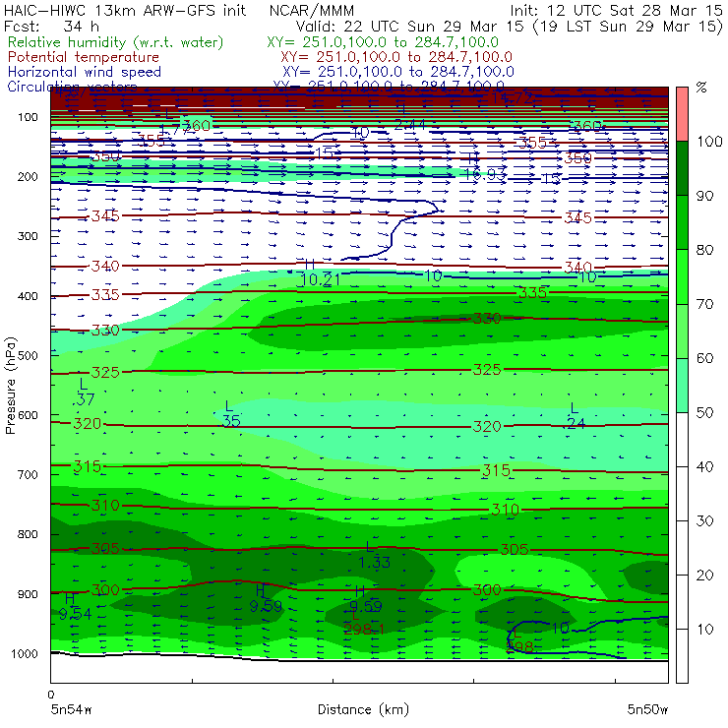Click the "%" unit above the colorbar
The height and width of the screenshot is (728, 728).
(x=701, y=88)
